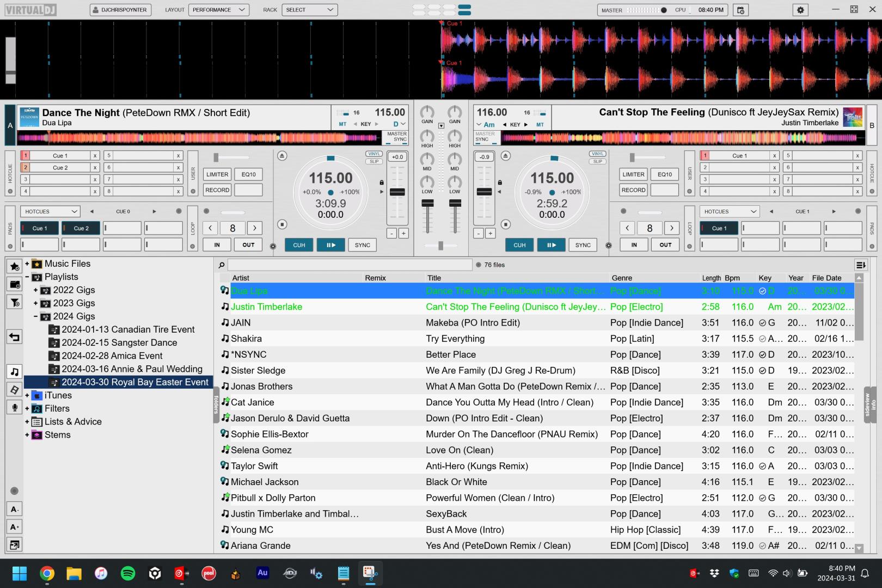Open the LAYOUT Performance dropdown
Image resolution: width=882 pixels, height=588 pixels.
pyautogui.click(x=219, y=10)
